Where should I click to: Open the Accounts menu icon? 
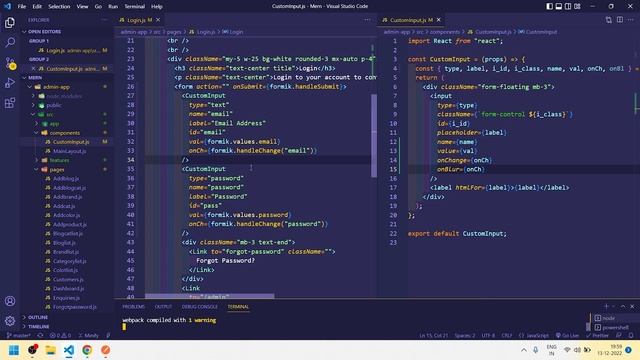click(10, 301)
